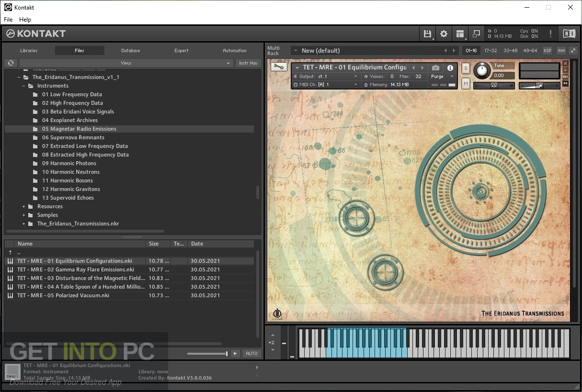
Task: Open the Help menu
Action: pos(25,20)
